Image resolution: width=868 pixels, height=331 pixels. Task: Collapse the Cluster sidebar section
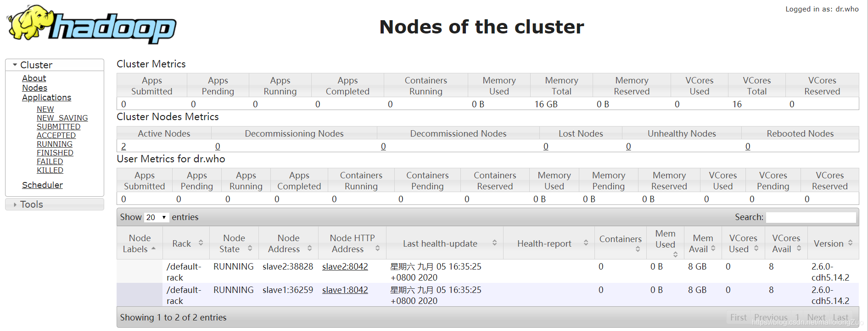pyautogui.click(x=55, y=65)
